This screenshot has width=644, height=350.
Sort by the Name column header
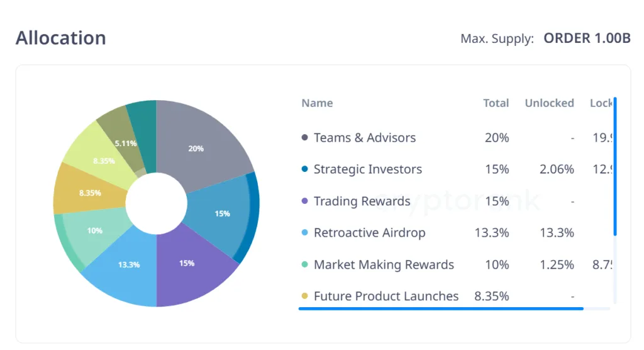(317, 103)
